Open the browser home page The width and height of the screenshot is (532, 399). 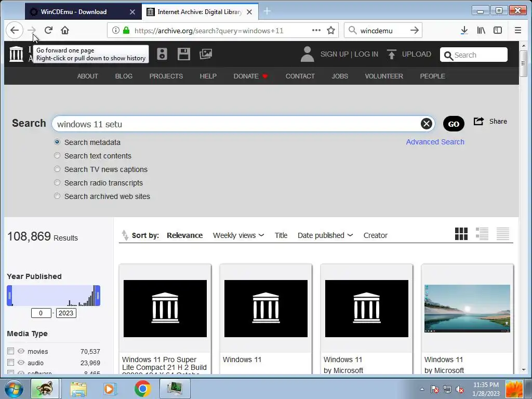pos(65,30)
